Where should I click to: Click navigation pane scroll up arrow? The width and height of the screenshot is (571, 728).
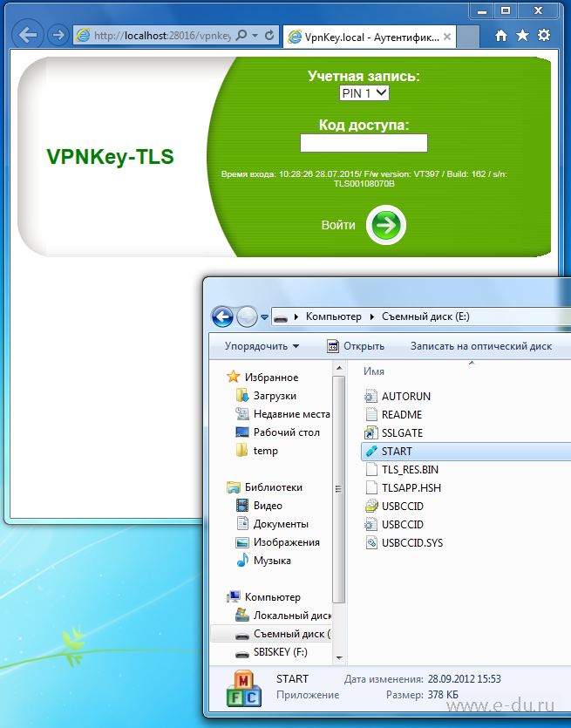point(339,369)
